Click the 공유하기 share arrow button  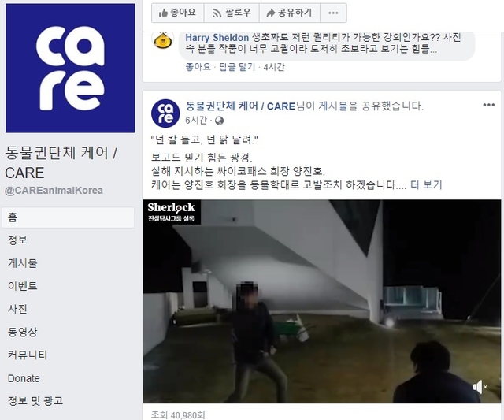(290, 13)
